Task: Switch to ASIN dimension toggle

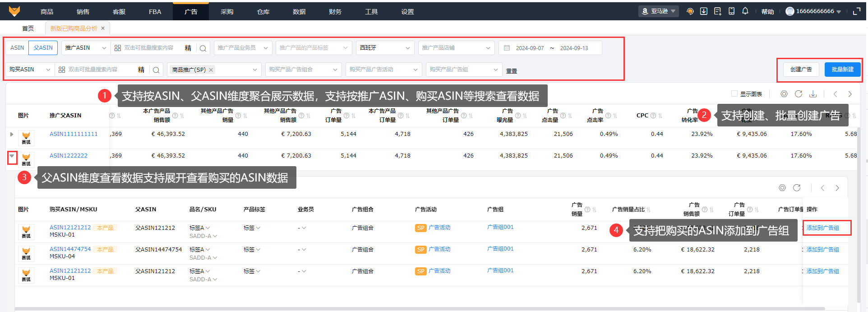Action: (17, 48)
